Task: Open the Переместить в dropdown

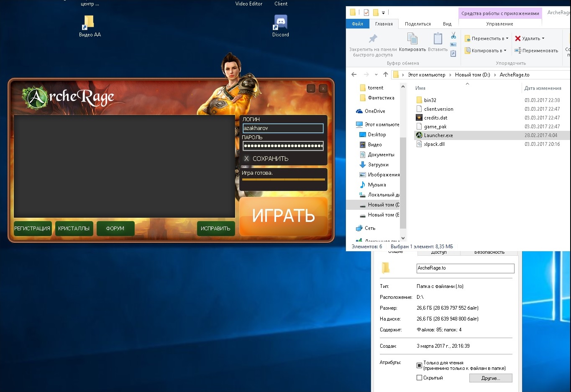Action: click(487, 38)
